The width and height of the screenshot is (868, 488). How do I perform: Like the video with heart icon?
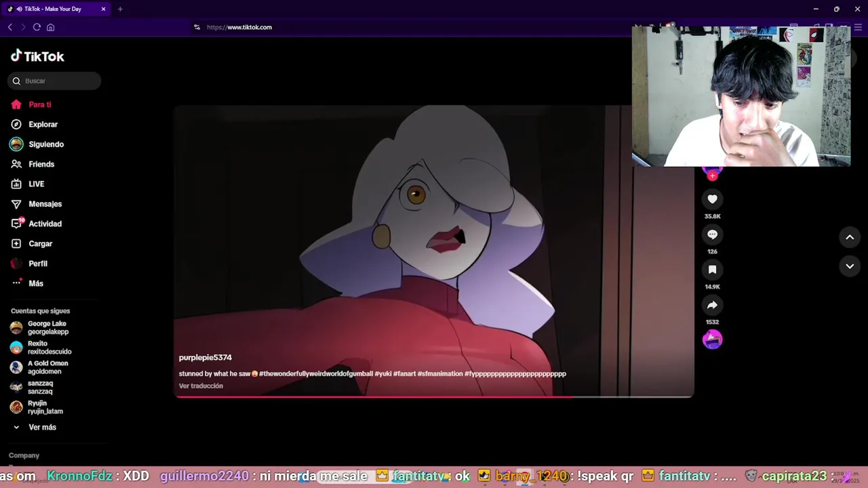[x=712, y=199]
